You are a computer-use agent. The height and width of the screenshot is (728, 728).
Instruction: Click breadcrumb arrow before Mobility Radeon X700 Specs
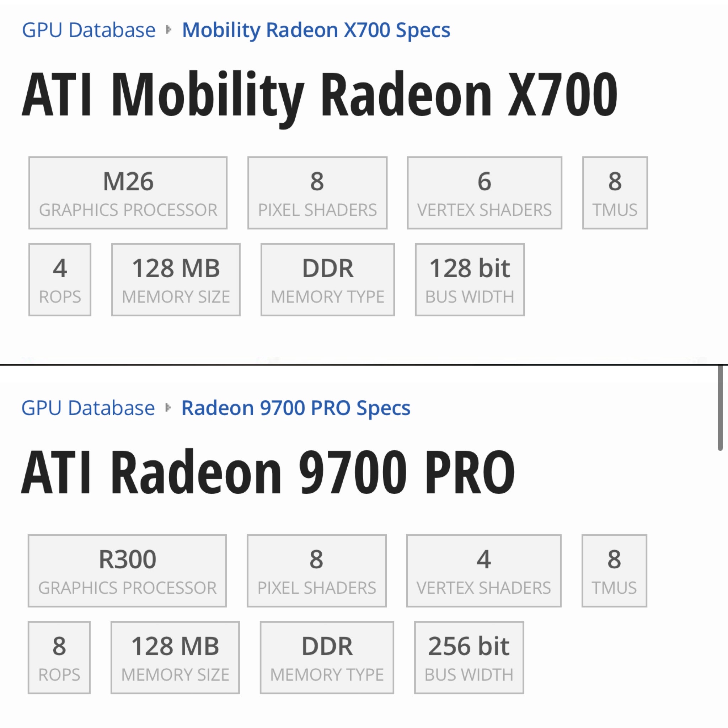168,30
